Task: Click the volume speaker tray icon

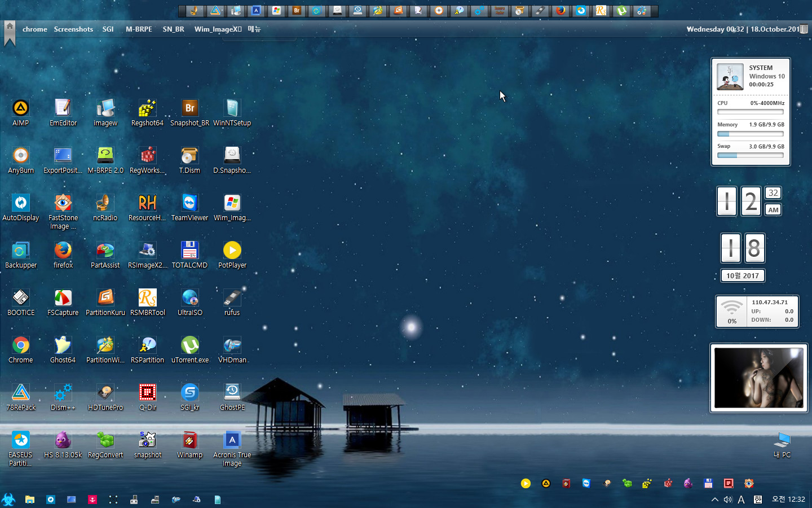Action: coord(728,500)
